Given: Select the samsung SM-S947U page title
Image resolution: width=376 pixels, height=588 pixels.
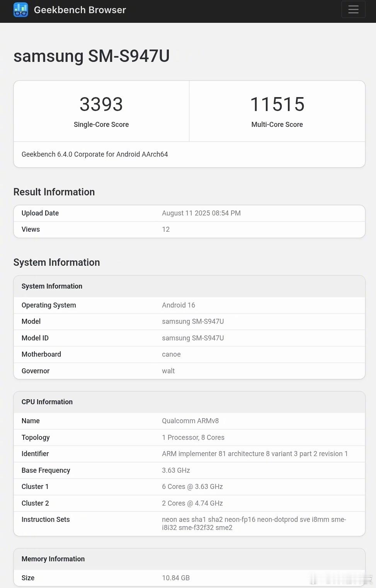Looking at the screenshot, I should [92, 56].
